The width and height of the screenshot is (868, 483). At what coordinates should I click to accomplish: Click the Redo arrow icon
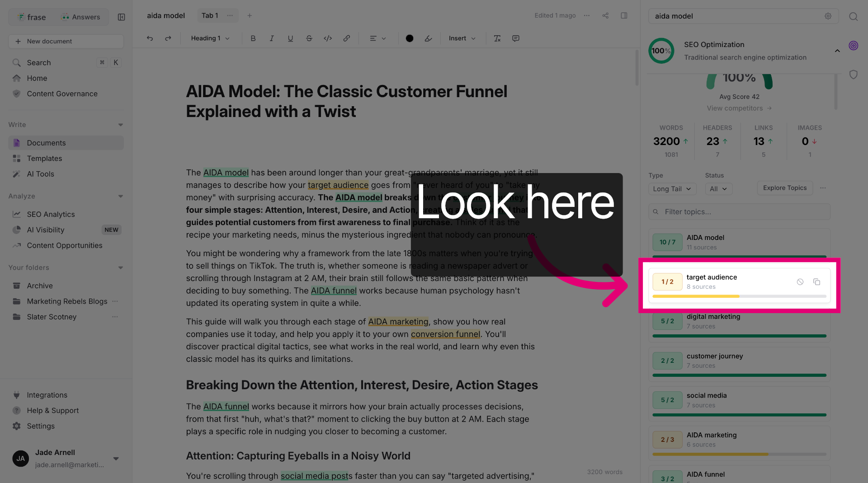[x=168, y=38]
